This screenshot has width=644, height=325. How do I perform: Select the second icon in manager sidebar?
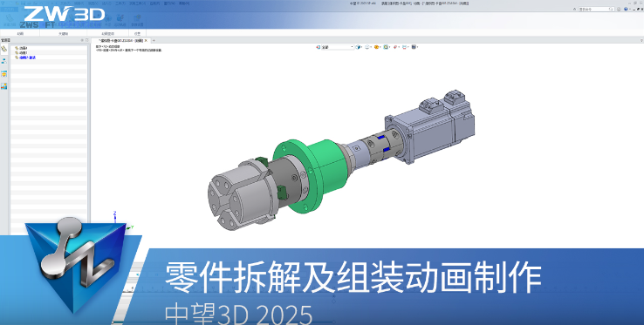tap(4, 61)
